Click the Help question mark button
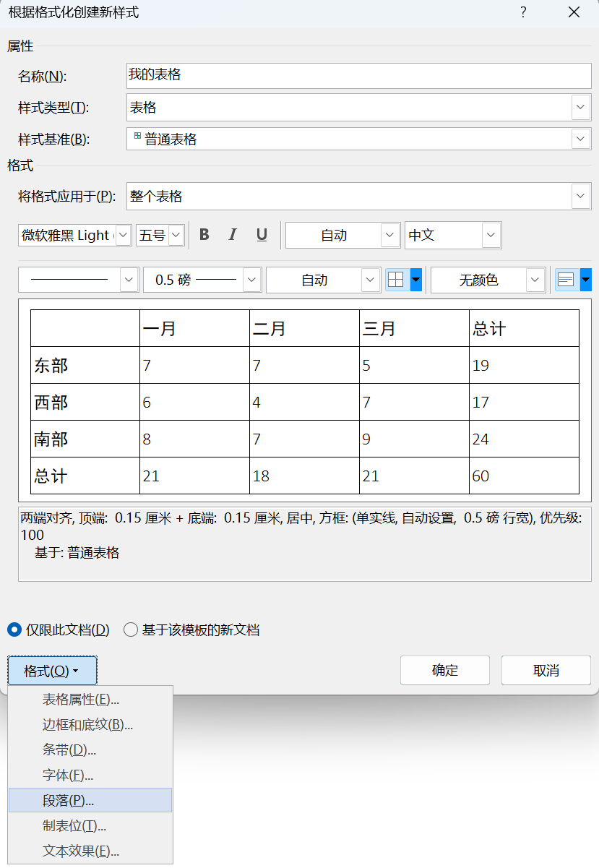The width and height of the screenshot is (599, 868). click(x=523, y=12)
